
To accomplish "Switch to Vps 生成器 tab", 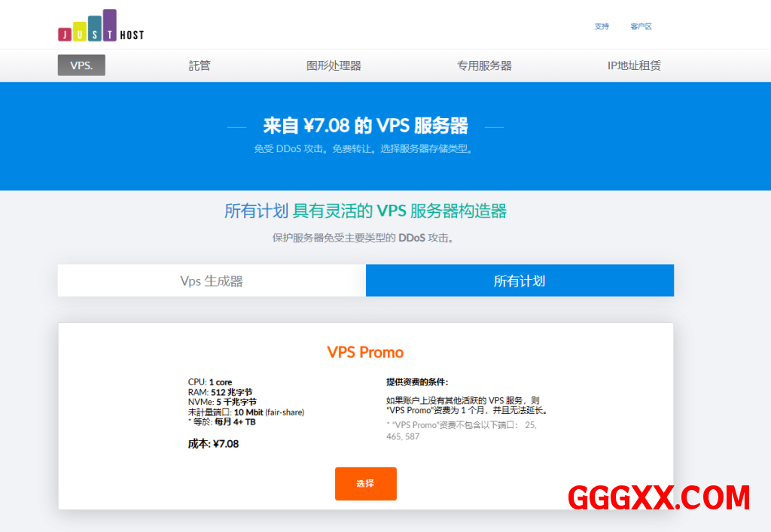I will tap(212, 281).
